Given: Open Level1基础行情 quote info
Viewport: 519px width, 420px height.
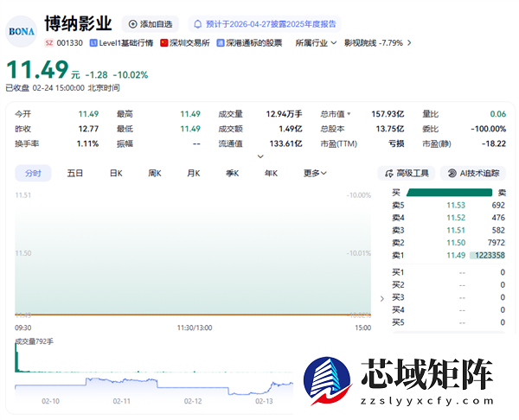Looking at the screenshot, I should coord(121,43).
